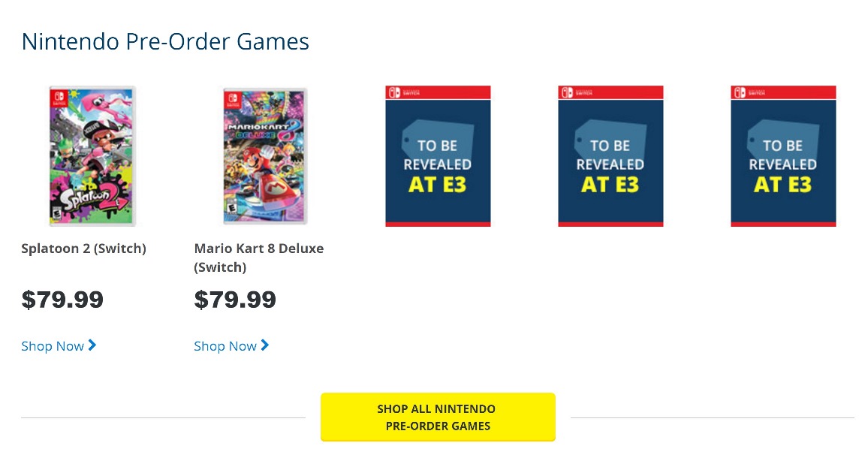The image size is (868, 455).
Task: Click the middle 'To Be Revealed at E3' placeholder
Action: click(610, 156)
